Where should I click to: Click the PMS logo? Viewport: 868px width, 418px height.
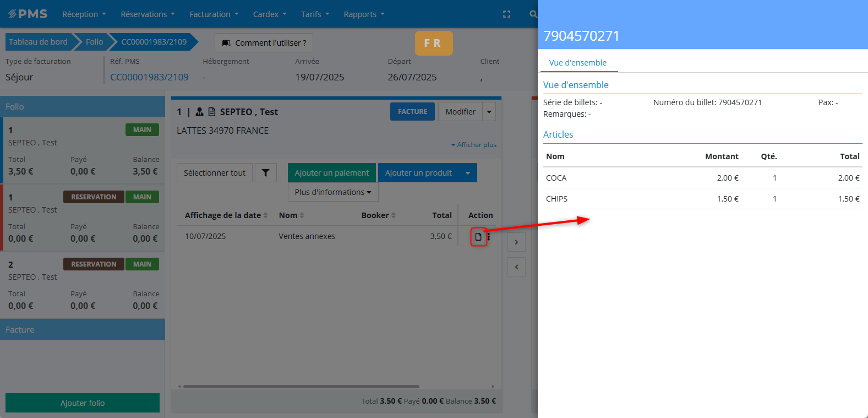(28, 14)
